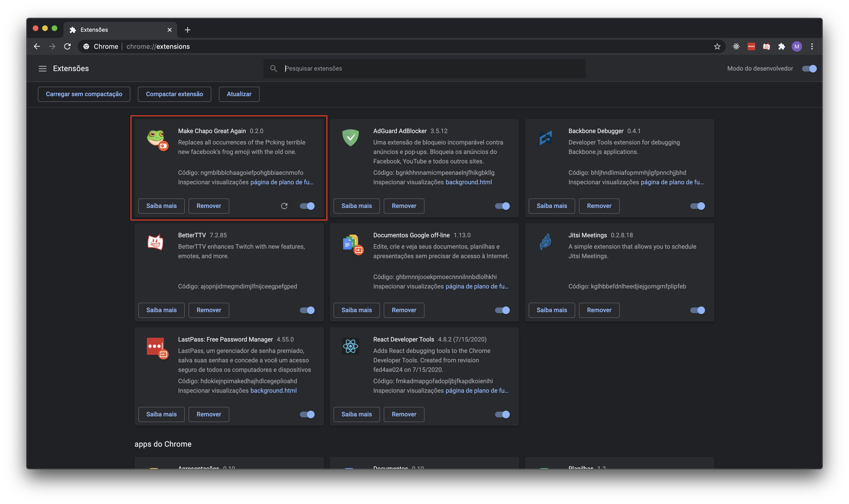
Task: Click the browser reload page icon
Action: click(67, 46)
